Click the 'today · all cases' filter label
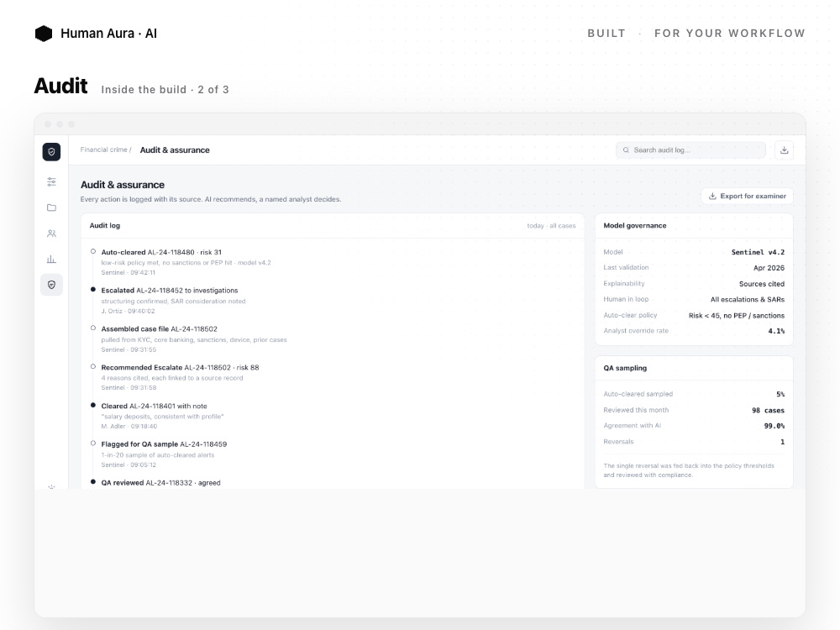This screenshot has width=840, height=630. tap(551, 226)
